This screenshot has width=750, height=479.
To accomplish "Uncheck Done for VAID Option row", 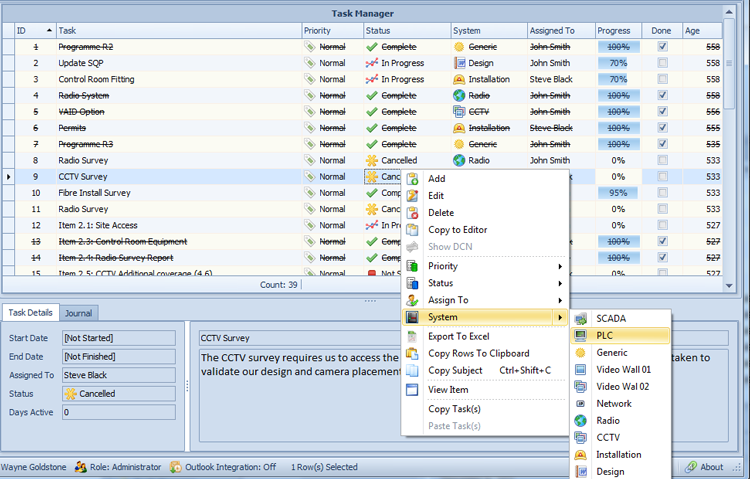I will (x=662, y=111).
